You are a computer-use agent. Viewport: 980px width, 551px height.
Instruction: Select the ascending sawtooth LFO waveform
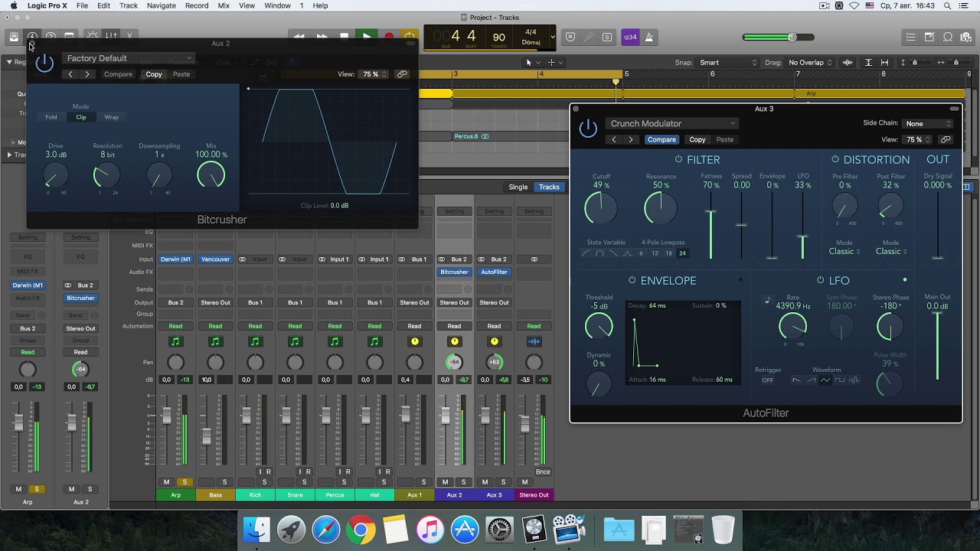click(812, 380)
